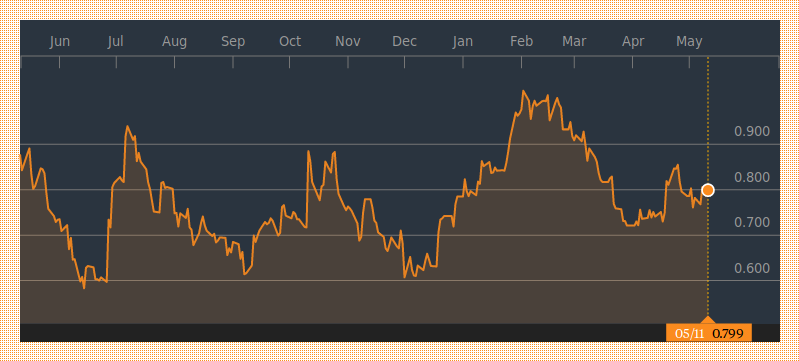Click the 05/11 0.799 date tooltip label
The image size is (799, 361).
click(x=708, y=333)
